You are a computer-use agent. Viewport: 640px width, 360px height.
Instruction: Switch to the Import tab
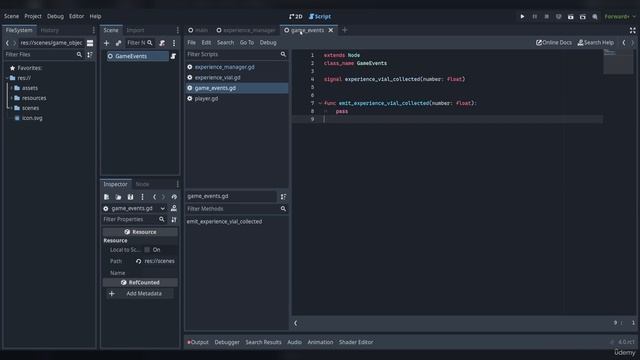pyautogui.click(x=135, y=30)
